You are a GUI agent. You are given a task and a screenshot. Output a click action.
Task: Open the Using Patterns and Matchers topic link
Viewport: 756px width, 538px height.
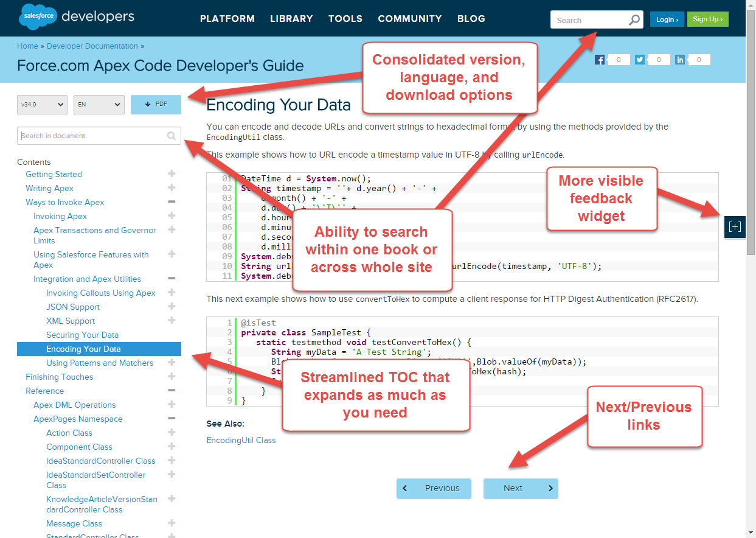[100, 363]
